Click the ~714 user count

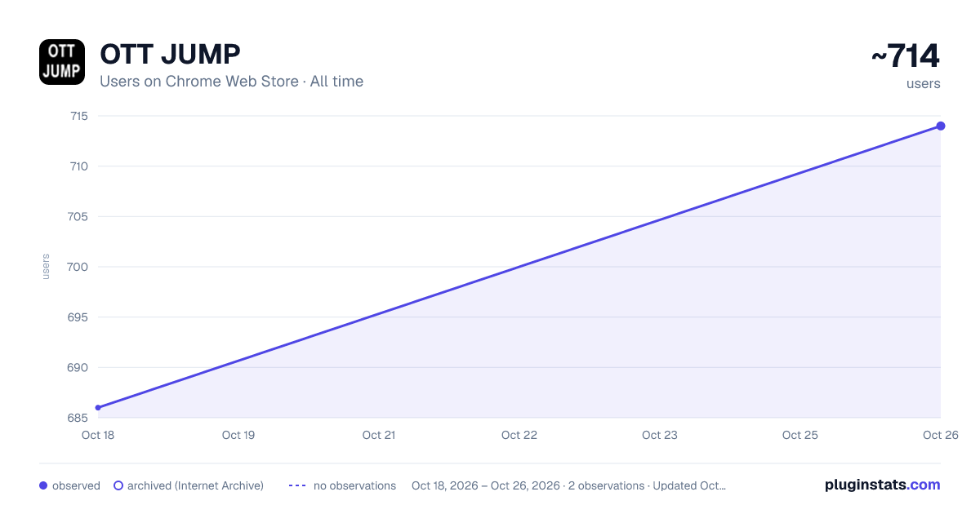[906, 56]
